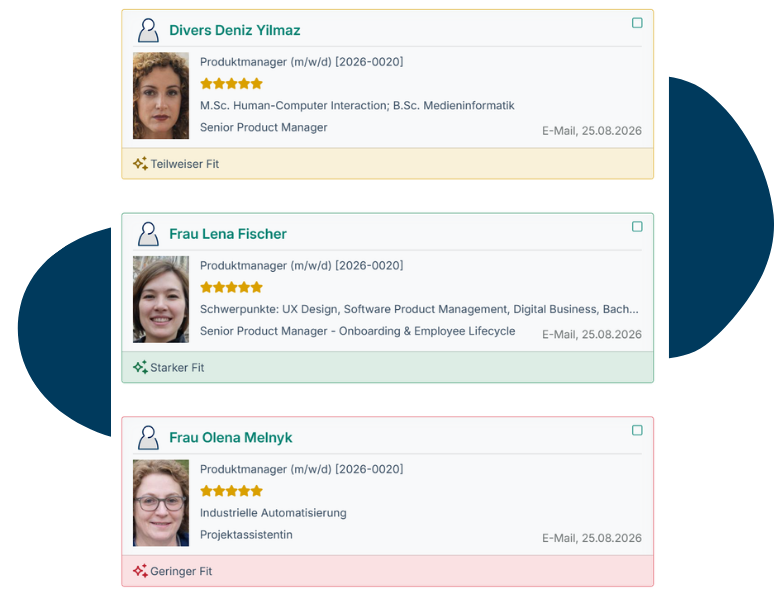Click the sparkle icon next to Teilweiser Fit

click(x=140, y=164)
